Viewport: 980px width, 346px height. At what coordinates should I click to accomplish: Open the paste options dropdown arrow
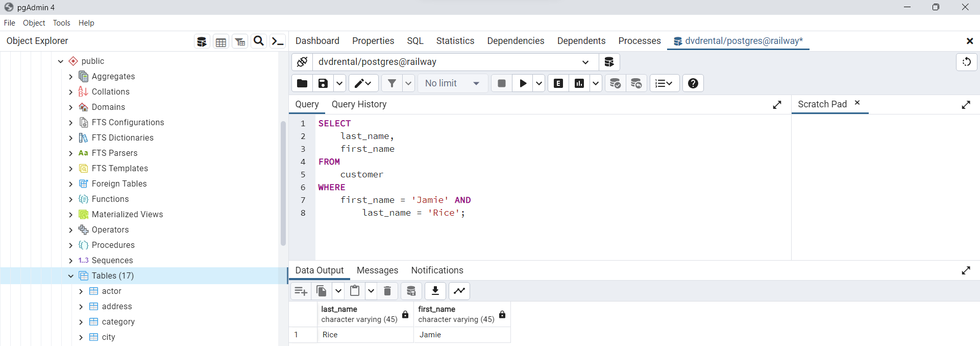point(371,291)
